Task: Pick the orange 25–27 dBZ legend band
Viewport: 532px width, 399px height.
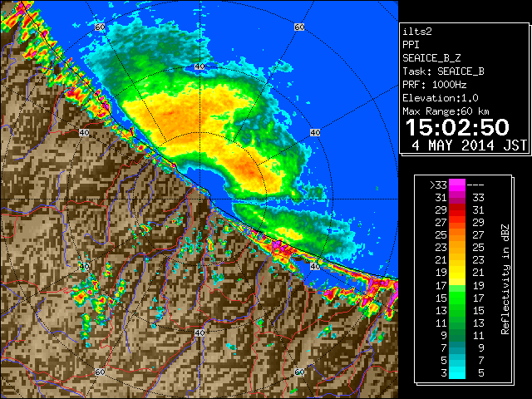Action: 457,235
